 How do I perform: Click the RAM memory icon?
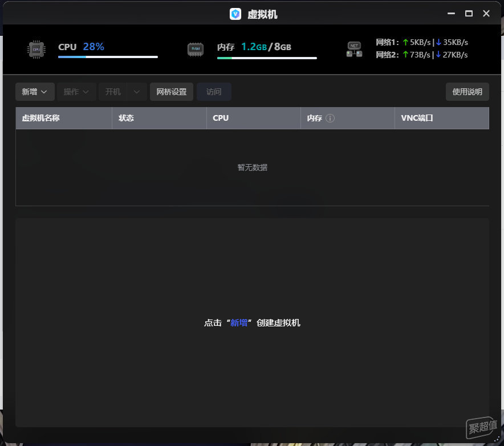(x=196, y=50)
